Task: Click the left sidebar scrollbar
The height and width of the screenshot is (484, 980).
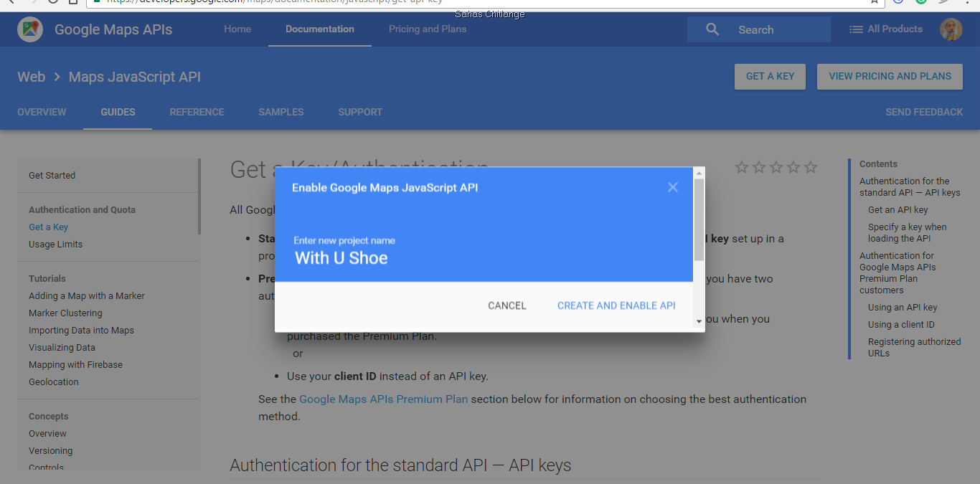Action: (199, 196)
